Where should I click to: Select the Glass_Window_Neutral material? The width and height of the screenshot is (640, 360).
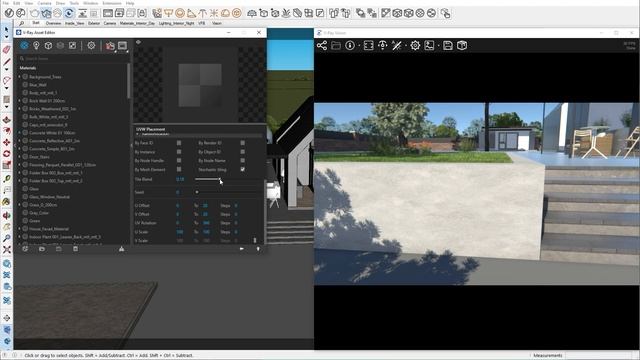[x=49, y=197]
